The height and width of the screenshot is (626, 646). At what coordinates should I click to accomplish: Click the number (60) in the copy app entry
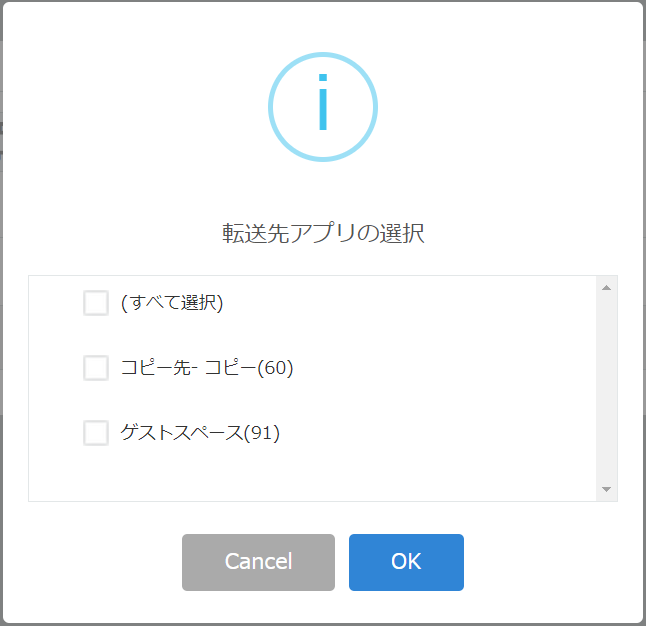pyautogui.click(x=275, y=368)
